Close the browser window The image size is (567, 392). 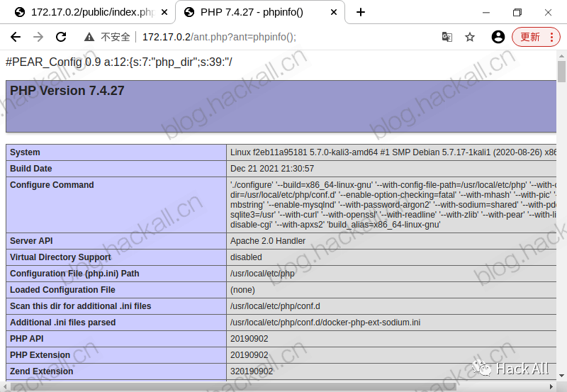pos(548,13)
